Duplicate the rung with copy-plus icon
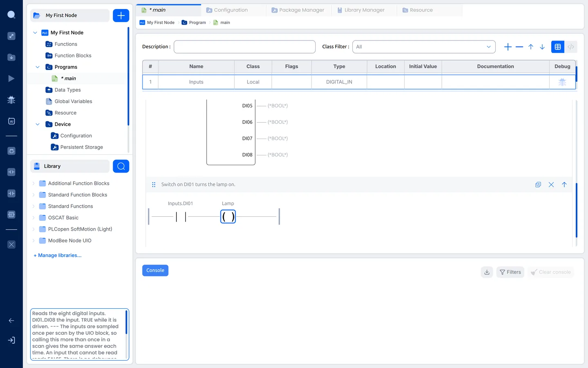588x368 pixels. (538, 185)
